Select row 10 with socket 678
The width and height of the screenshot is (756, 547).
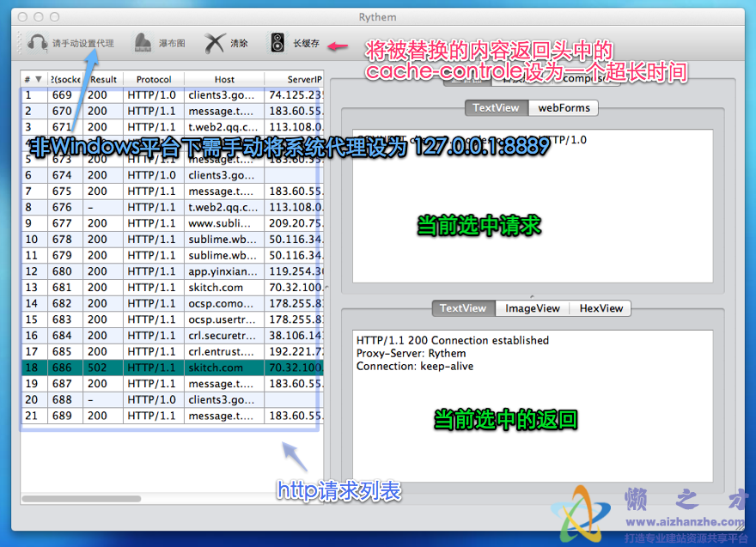coord(172,240)
